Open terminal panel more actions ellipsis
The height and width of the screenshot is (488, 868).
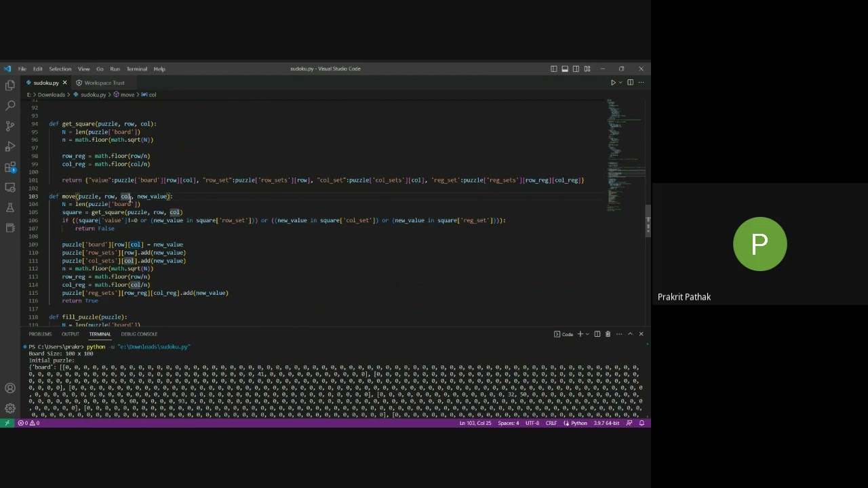click(x=618, y=334)
